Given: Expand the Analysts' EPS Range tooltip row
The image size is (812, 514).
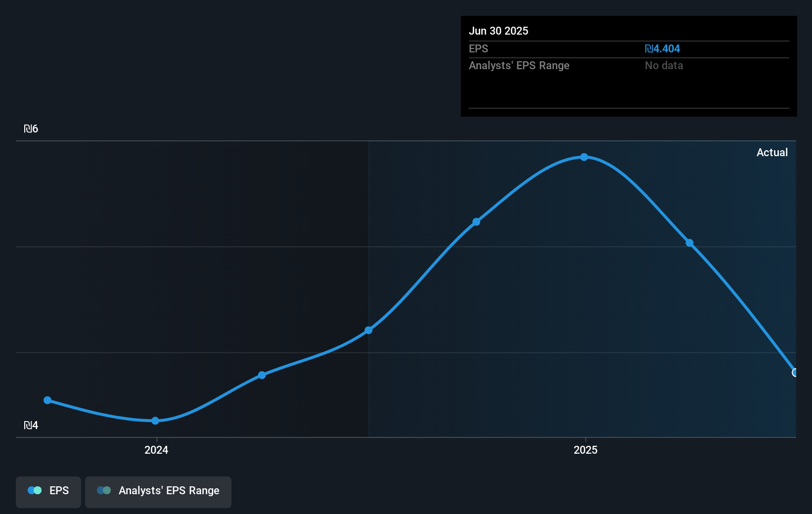Looking at the screenshot, I should tap(519, 65).
